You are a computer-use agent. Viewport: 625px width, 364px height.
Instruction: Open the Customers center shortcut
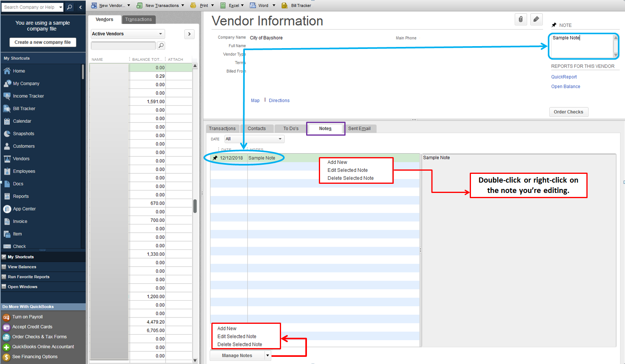pyautogui.click(x=19, y=146)
